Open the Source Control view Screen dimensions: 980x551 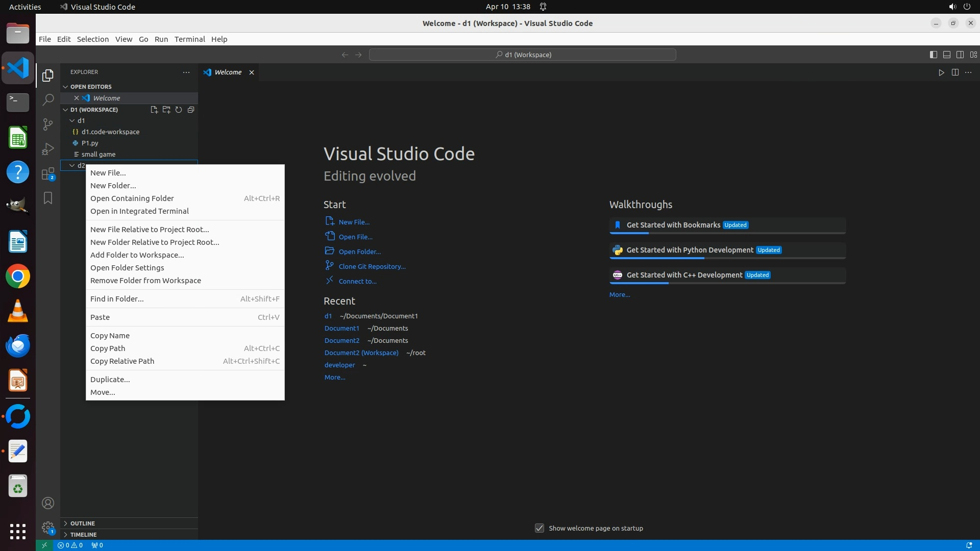(x=48, y=124)
